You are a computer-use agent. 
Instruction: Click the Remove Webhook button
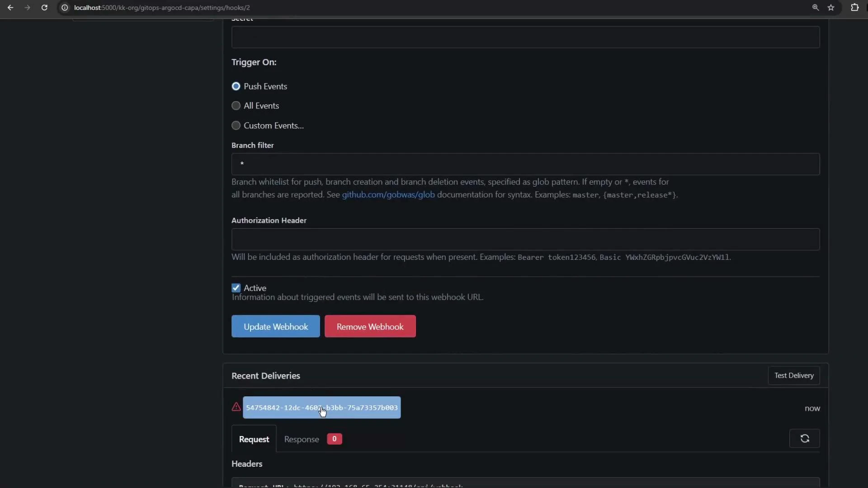[x=370, y=326]
